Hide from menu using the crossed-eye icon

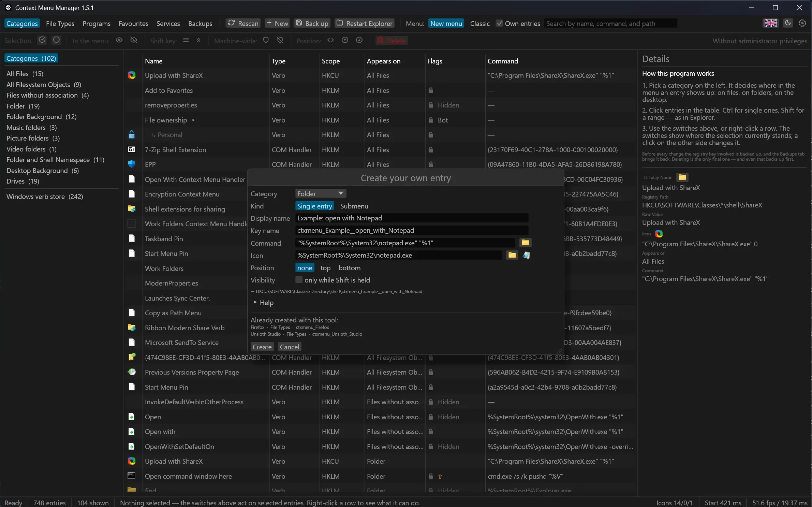click(134, 40)
